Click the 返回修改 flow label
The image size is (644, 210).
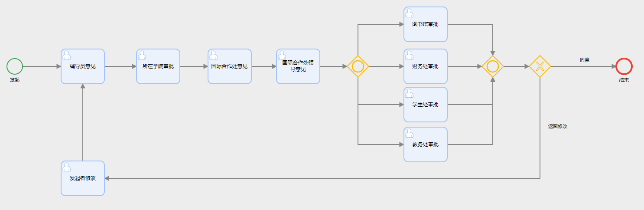pos(558,126)
